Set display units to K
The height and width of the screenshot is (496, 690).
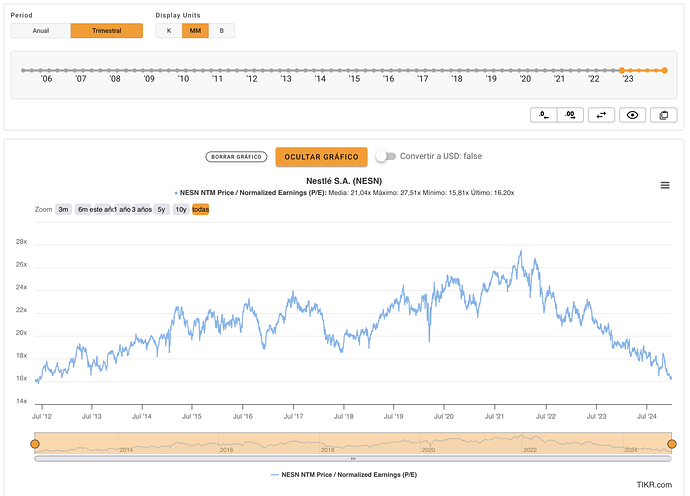(169, 31)
